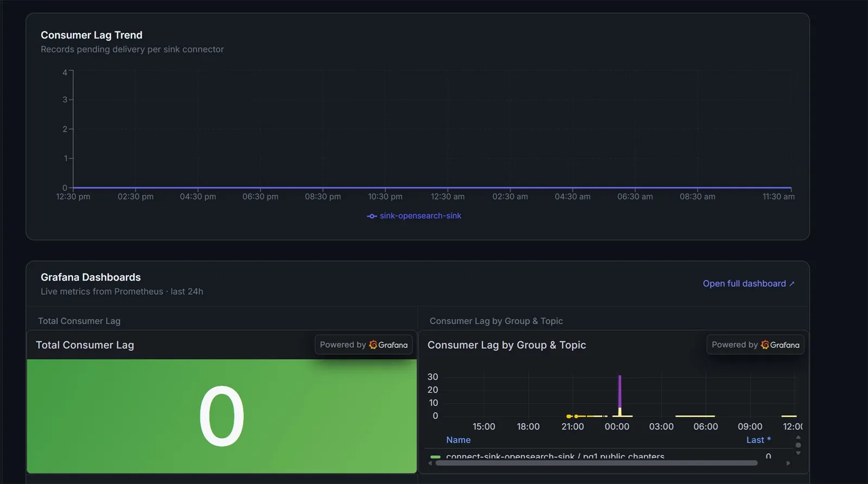Image resolution: width=868 pixels, height=484 pixels.
Task: Click horizontal scrollbar right arrow
Action: pos(788,463)
